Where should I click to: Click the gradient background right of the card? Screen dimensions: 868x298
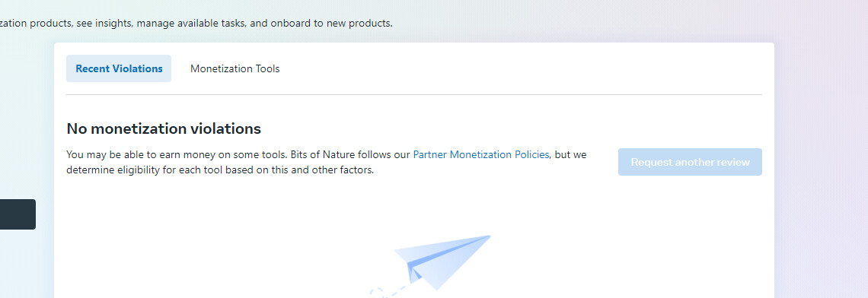coord(821,166)
